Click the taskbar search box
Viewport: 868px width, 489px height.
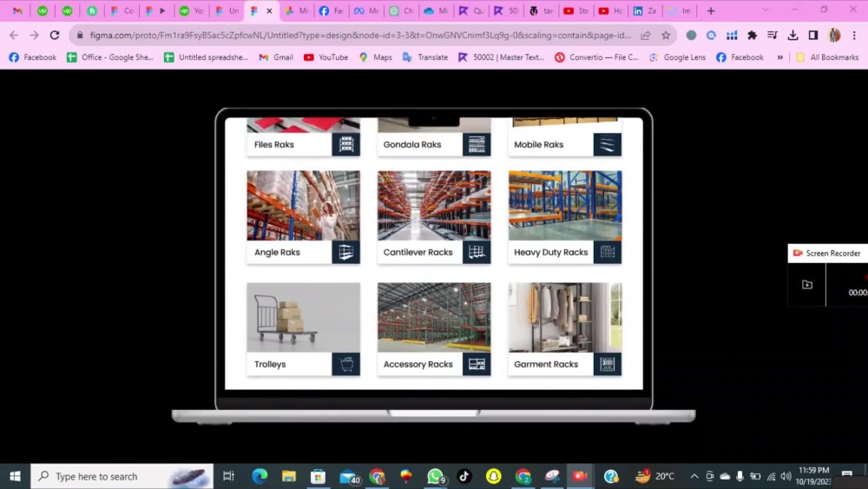pos(122,476)
